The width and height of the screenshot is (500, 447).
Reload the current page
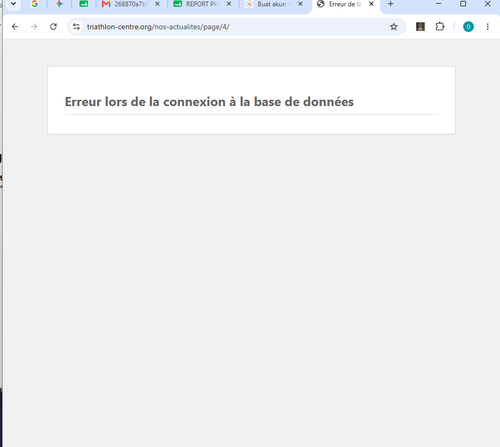pyautogui.click(x=53, y=27)
